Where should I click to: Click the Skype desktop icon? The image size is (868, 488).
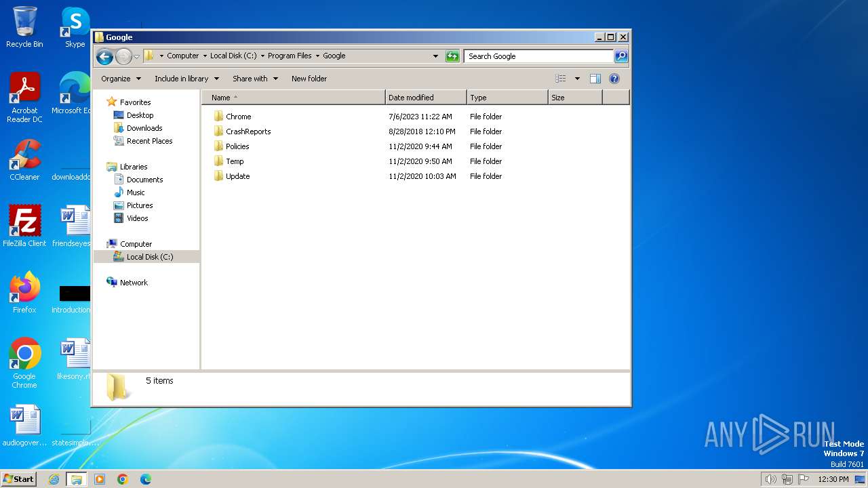(75, 27)
